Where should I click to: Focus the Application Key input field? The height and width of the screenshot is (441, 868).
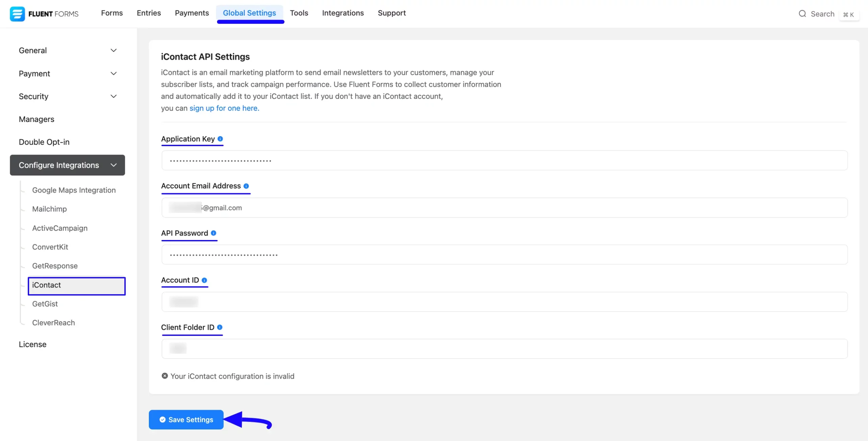coord(505,160)
